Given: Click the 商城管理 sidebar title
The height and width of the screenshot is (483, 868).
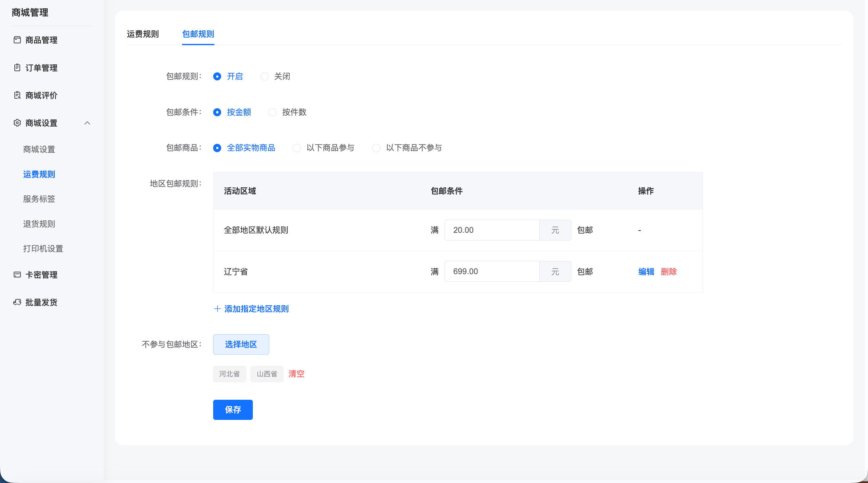Looking at the screenshot, I should click(30, 12).
